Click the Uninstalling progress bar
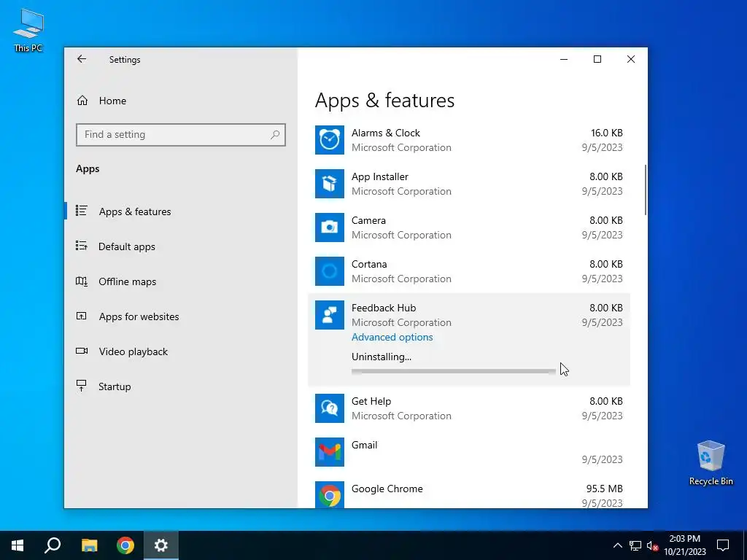Screen dimensions: 747x560 (454, 371)
